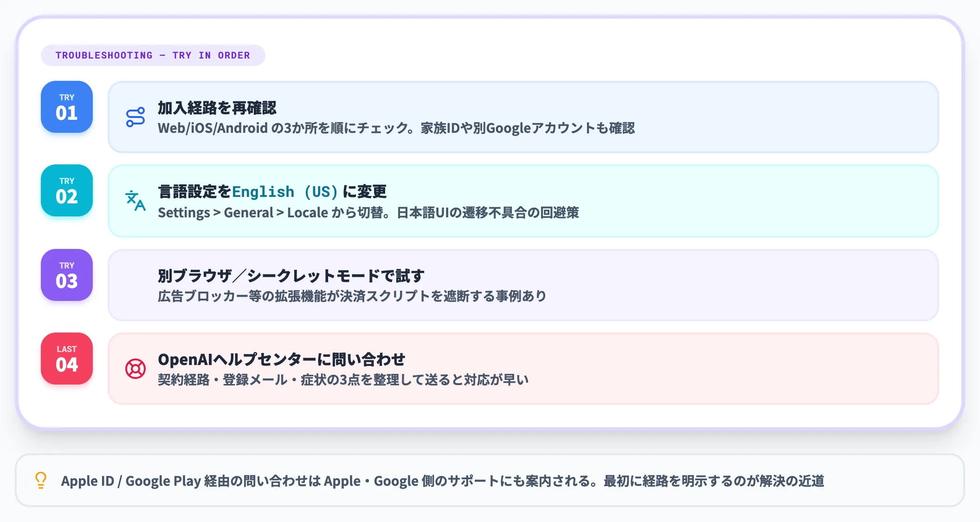Click the heading 加入経路を再確認

coord(217,108)
